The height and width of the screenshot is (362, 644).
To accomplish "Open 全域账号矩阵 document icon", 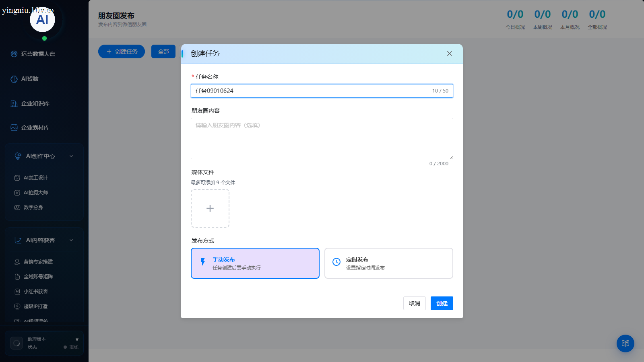I will (17, 277).
